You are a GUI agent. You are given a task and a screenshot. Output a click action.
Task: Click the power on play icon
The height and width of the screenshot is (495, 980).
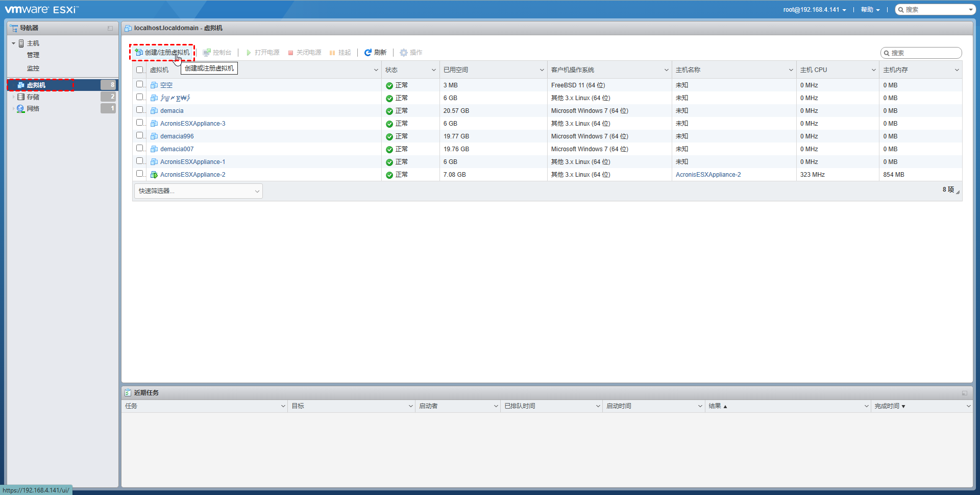249,53
